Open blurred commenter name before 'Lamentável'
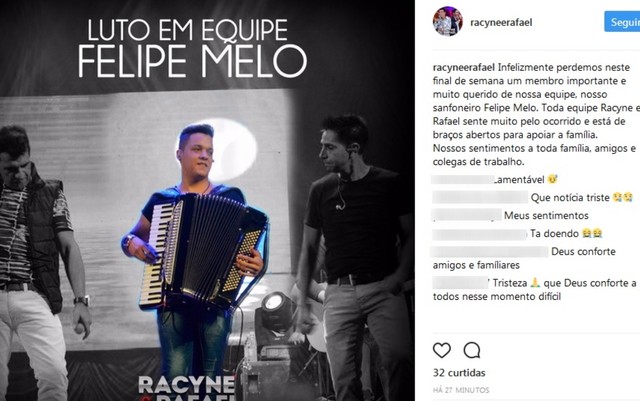640x401 pixels. [x=463, y=179]
